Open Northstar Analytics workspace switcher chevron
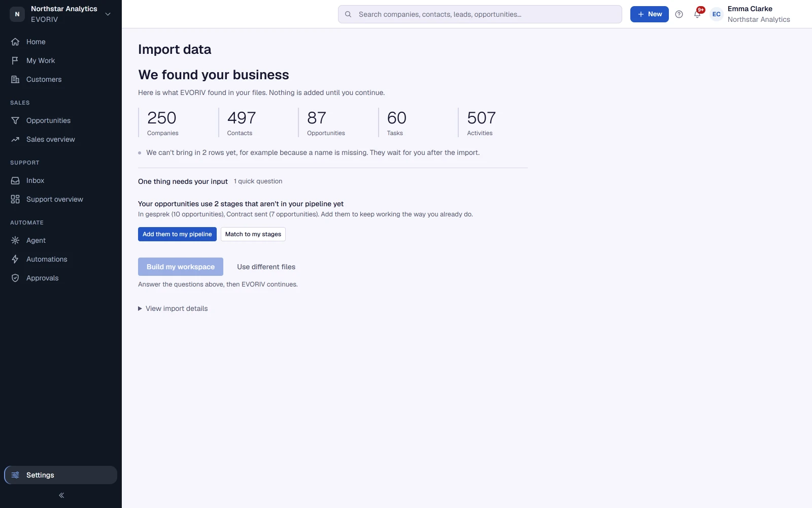Image resolution: width=812 pixels, height=508 pixels. [x=108, y=14]
